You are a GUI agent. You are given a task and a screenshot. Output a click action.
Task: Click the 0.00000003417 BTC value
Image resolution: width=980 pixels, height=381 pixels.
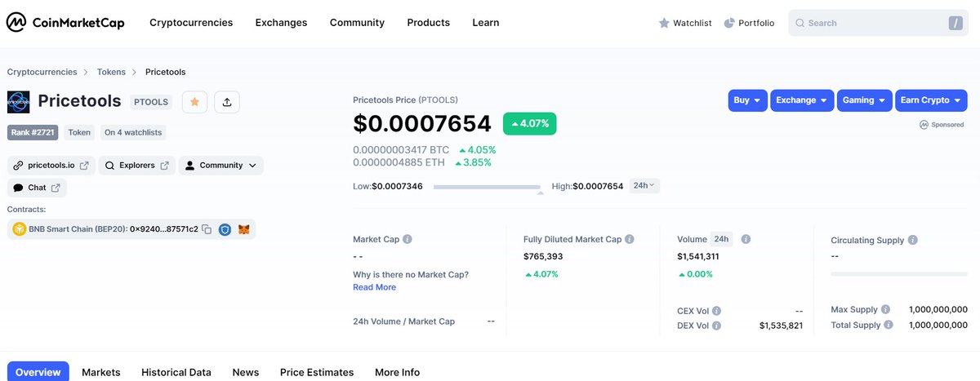401,150
